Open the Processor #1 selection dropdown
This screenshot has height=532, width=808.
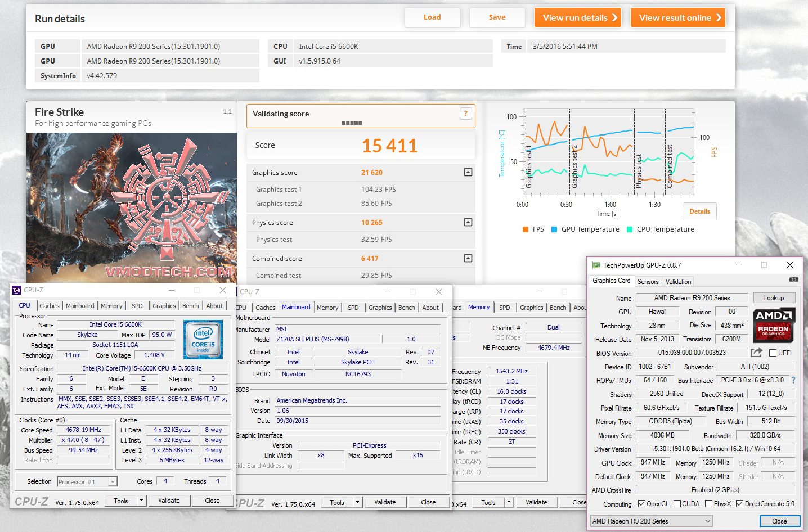(x=113, y=482)
